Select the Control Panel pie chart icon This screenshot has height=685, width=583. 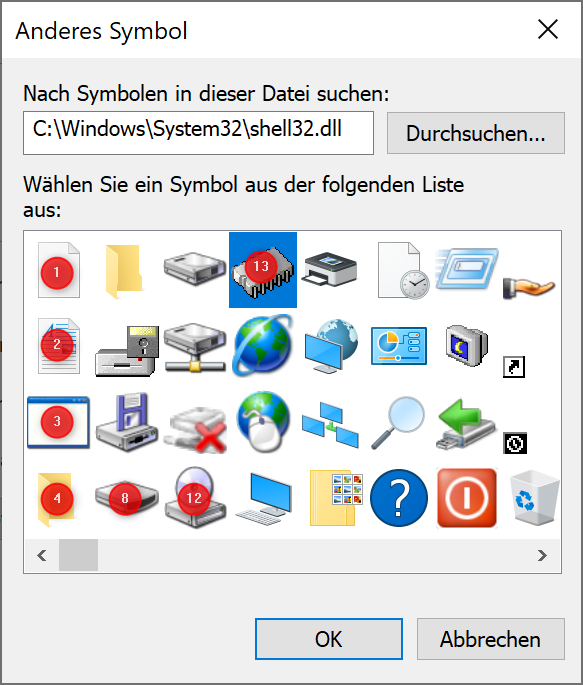pos(398,346)
